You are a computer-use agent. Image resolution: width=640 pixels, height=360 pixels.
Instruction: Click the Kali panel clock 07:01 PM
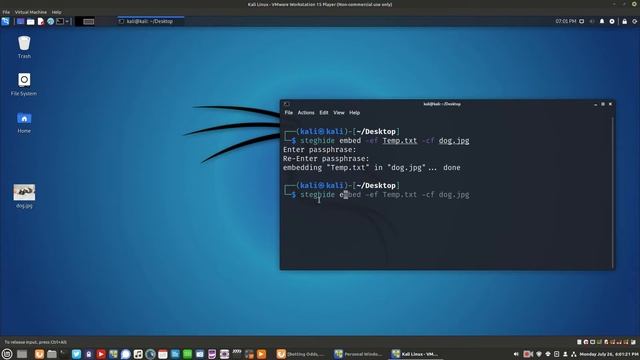pos(565,21)
